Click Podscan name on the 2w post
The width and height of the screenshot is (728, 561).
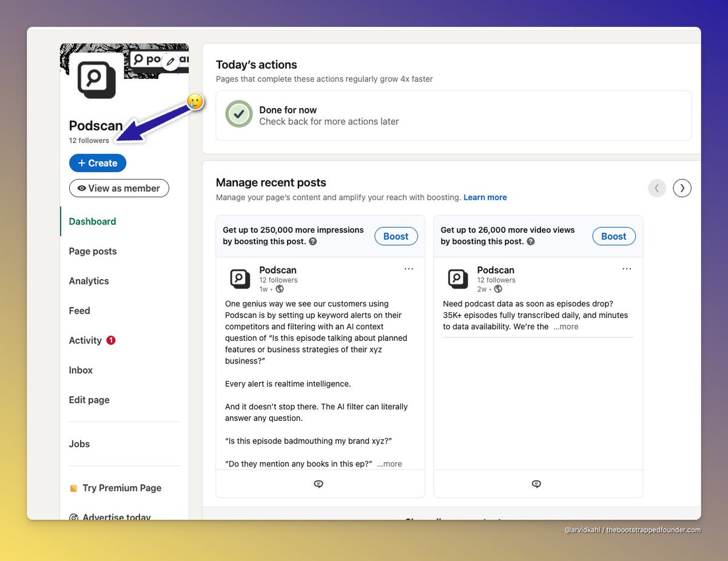496,270
